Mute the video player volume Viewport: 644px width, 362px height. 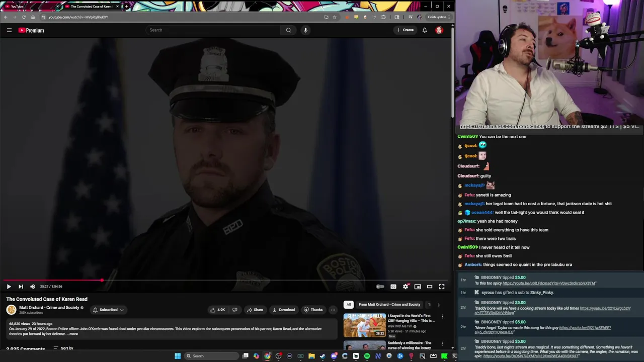33,287
